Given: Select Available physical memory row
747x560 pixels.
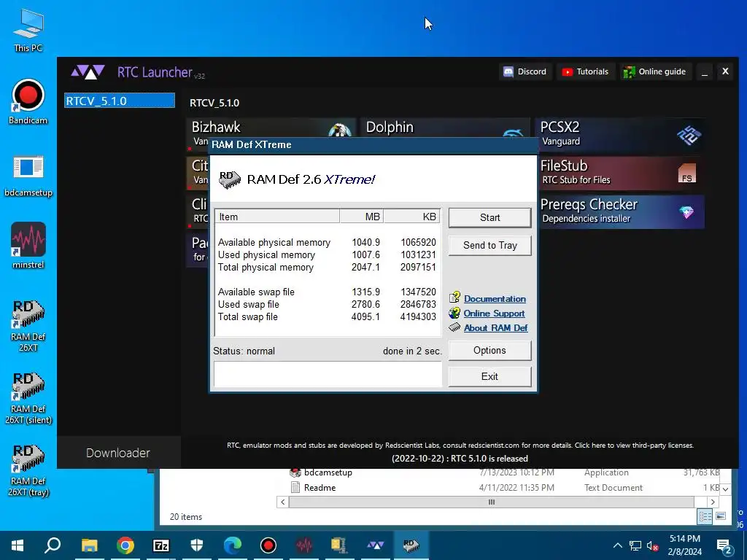Looking at the screenshot, I should point(327,242).
